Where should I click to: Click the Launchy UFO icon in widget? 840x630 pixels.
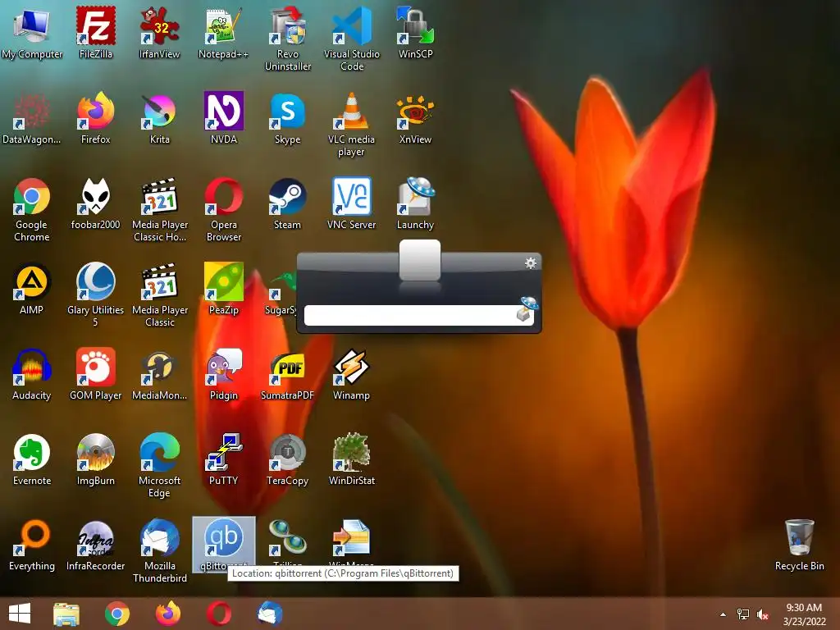[x=526, y=308]
